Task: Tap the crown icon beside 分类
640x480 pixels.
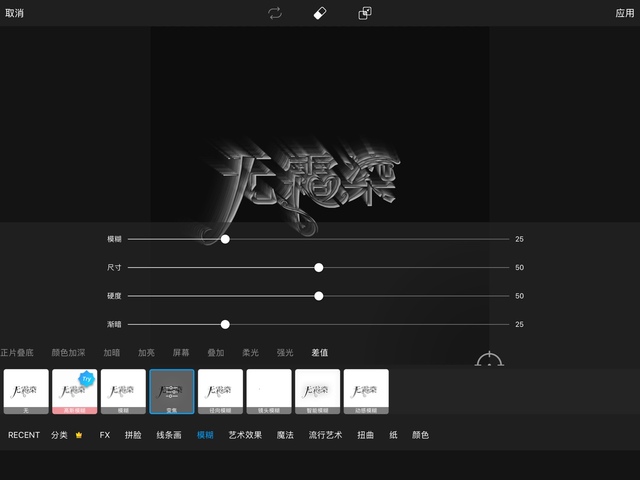Action: pyautogui.click(x=79, y=436)
